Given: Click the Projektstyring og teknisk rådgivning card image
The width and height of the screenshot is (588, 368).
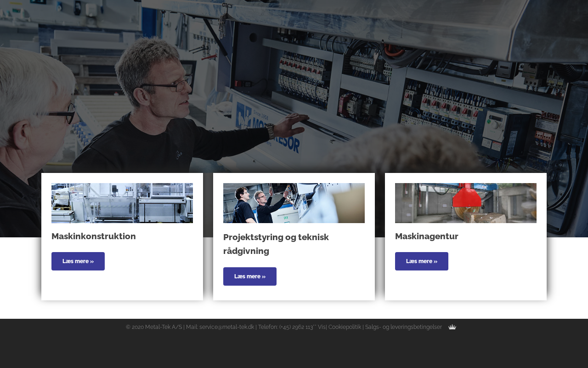Looking at the screenshot, I should click(x=294, y=203).
